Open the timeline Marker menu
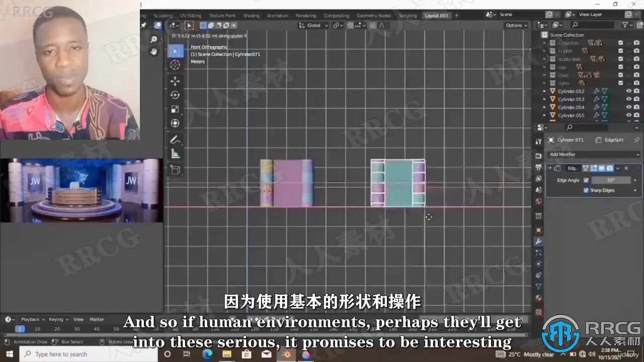The width and height of the screenshot is (644, 362). tap(97, 319)
